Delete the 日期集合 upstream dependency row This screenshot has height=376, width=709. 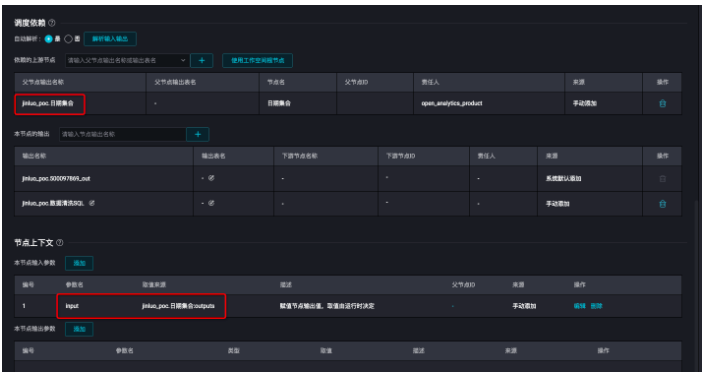click(x=662, y=103)
